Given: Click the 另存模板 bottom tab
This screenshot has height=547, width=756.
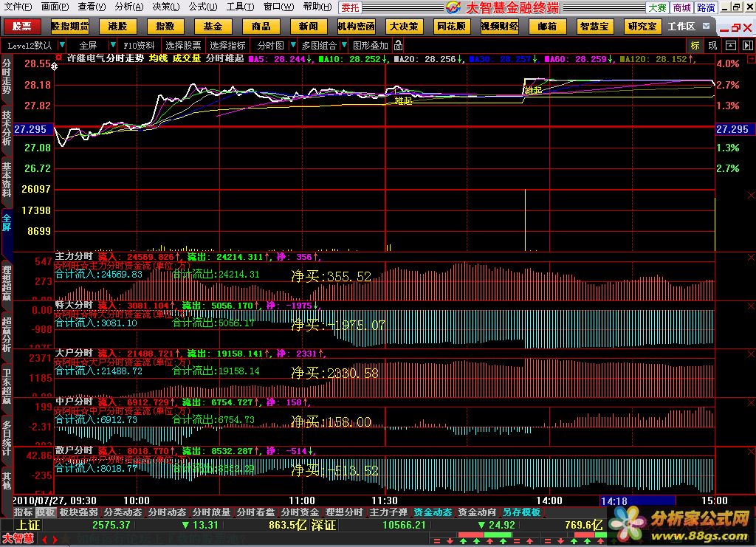Looking at the screenshot, I should tap(522, 512).
